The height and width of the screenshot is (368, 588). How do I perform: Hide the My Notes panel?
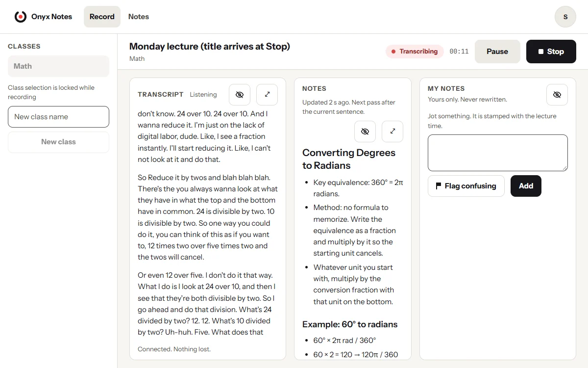(x=557, y=95)
